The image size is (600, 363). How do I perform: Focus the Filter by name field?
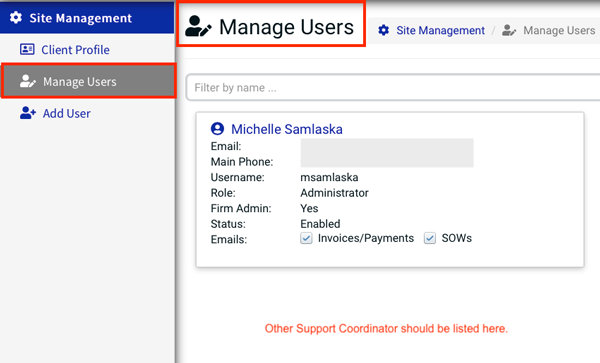click(393, 88)
